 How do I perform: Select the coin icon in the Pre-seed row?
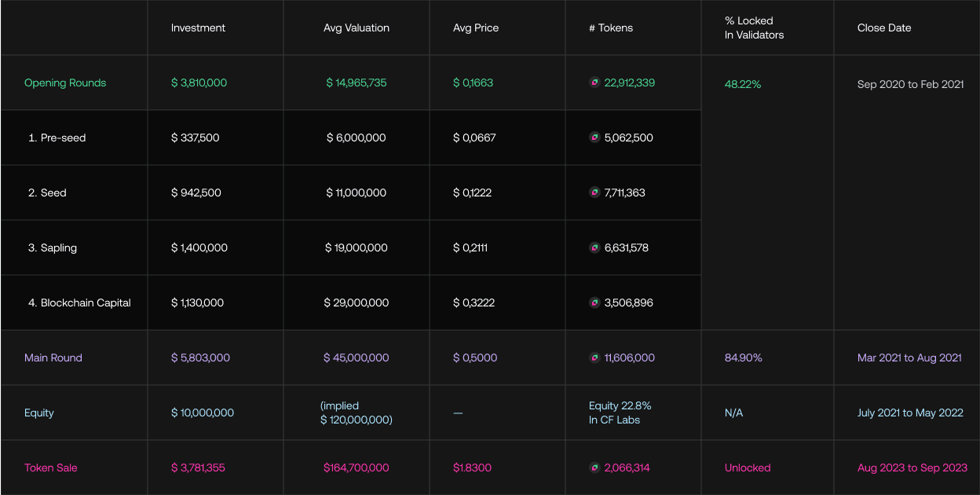pos(594,137)
